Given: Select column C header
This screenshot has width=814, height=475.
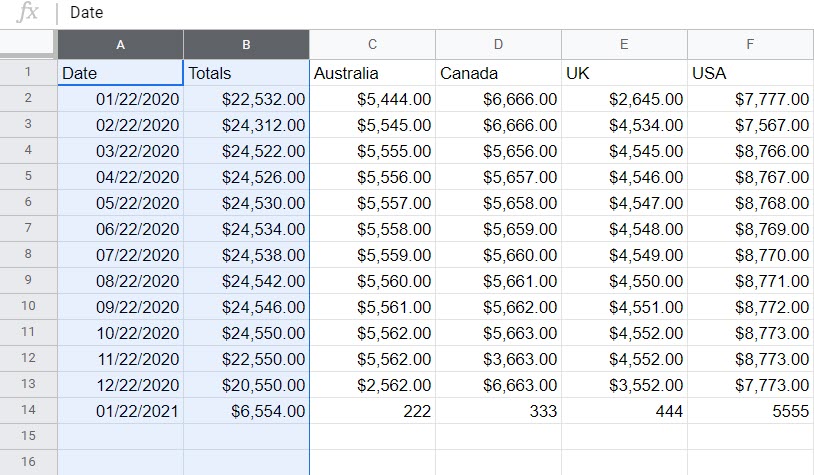Looking at the screenshot, I should [x=372, y=44].
